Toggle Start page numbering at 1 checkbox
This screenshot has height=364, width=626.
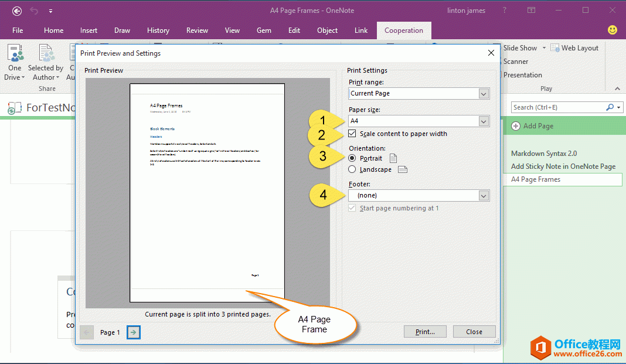click(x=352, y=208)
